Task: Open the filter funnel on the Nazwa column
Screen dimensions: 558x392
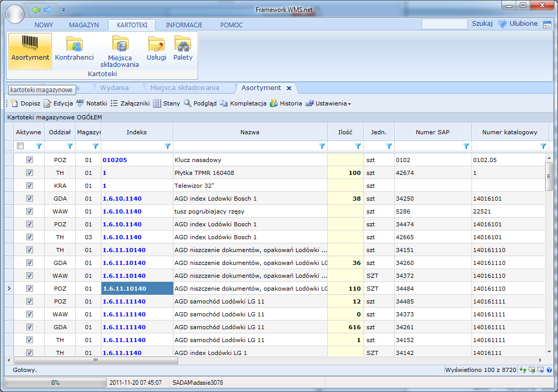Action: (x=322, y=146)
